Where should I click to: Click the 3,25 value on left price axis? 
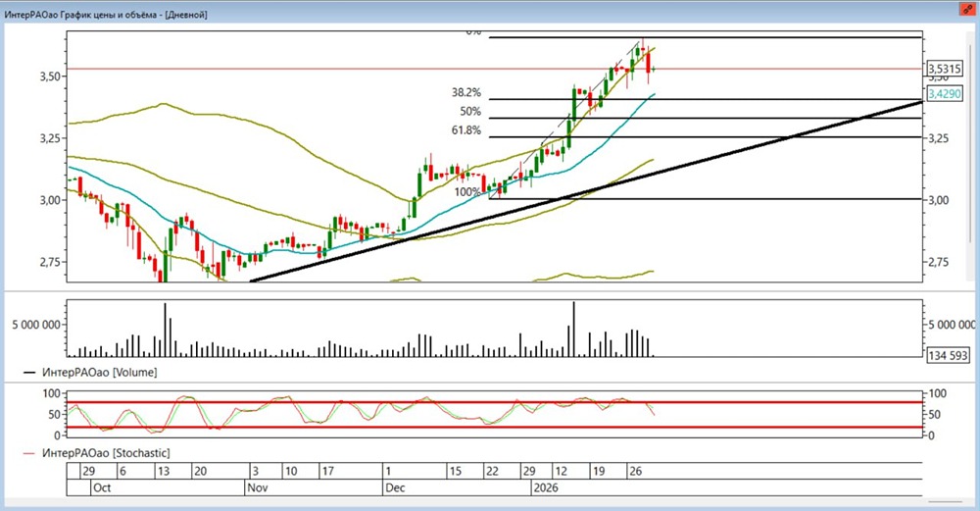click(50, 138)
